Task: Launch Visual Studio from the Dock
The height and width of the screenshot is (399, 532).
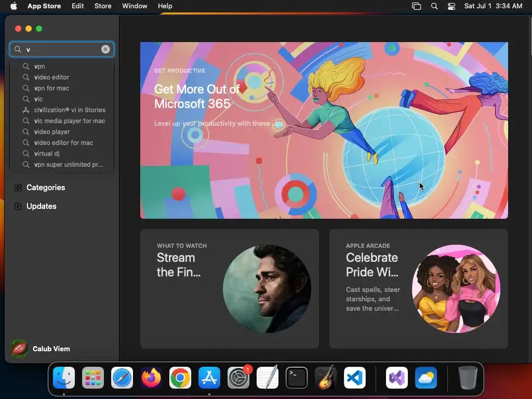Action: pos(397,378)
